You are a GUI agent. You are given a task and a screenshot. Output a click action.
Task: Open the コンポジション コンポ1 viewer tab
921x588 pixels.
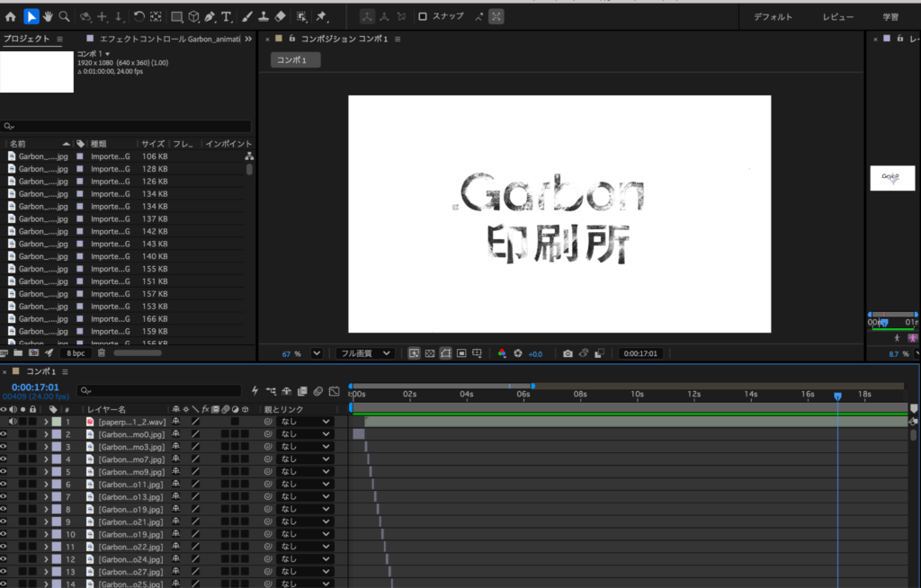pos(344,39)
